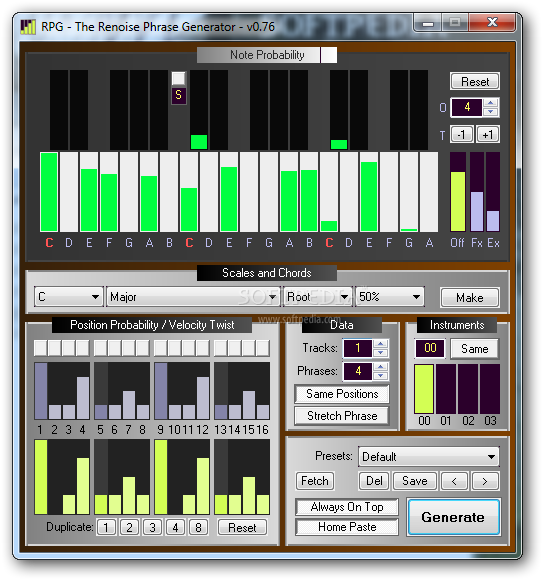The width and height of the screenshot is (543, 580).
Task: Open the Root chord position dropdown
Action: 317,297
